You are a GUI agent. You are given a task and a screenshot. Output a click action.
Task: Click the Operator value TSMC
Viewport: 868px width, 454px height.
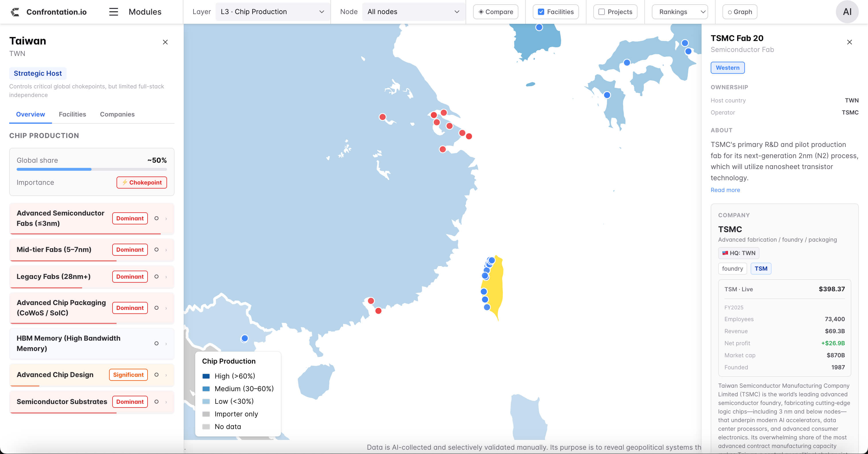point(850,112)
